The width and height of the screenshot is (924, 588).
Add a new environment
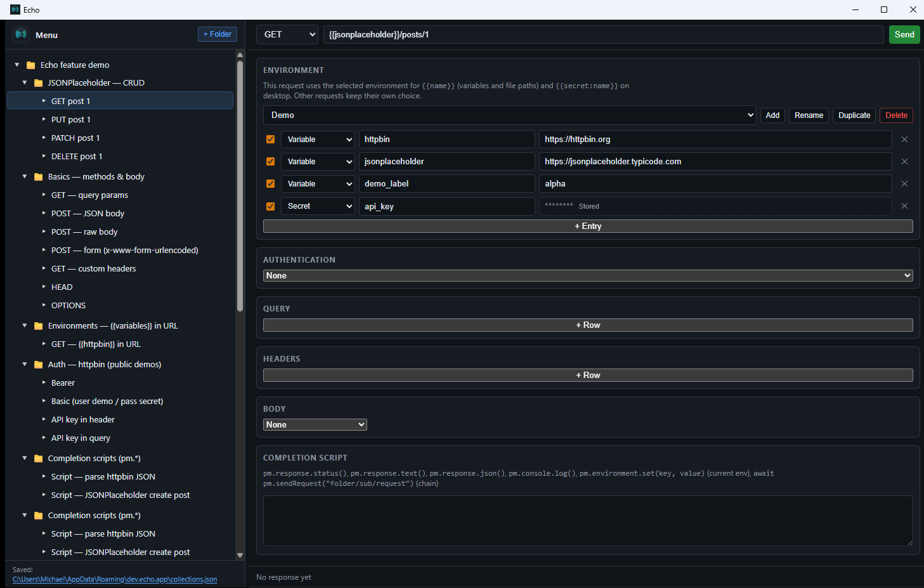772,115
